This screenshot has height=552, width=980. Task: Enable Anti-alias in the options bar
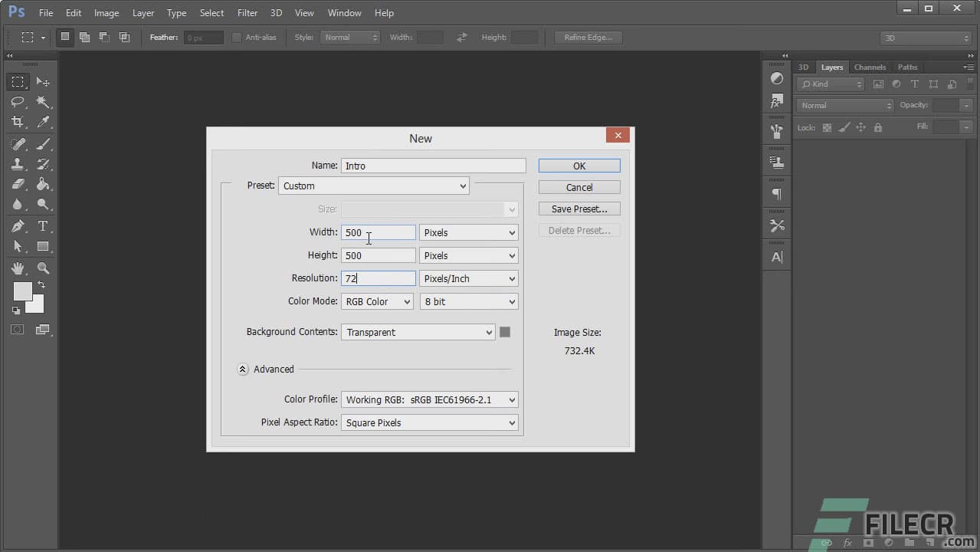tap(238, 37)
